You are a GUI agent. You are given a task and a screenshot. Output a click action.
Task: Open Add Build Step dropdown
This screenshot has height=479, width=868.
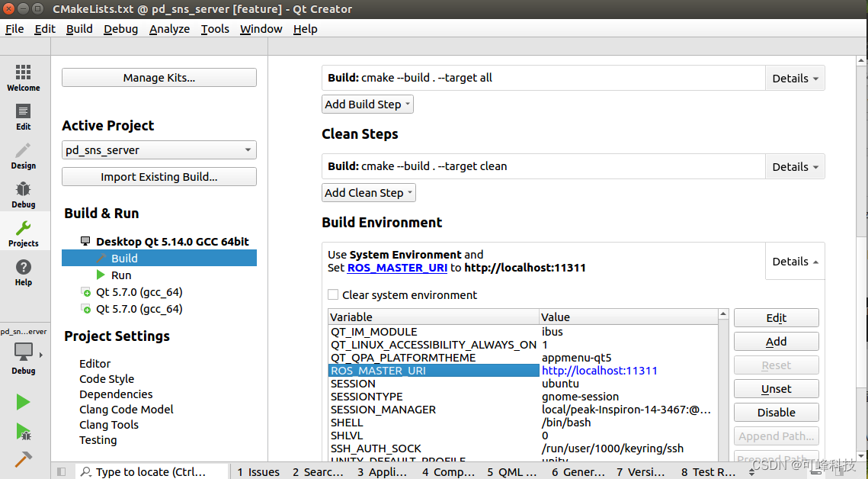point(367,104)
